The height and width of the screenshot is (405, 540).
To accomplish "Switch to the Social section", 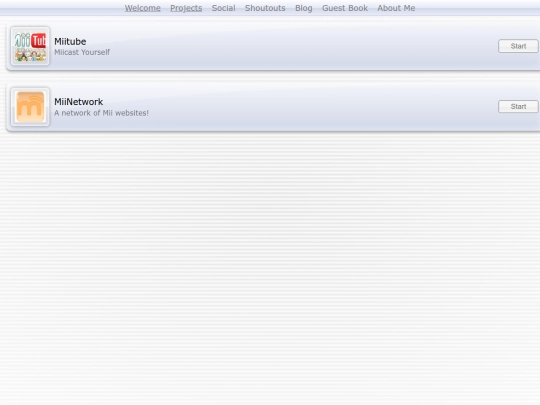I will 224,8.
